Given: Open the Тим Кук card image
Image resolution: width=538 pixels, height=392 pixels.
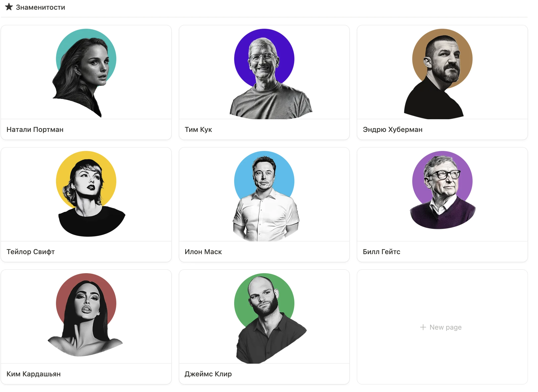Looking at the screenshot, I should point(264,72).
